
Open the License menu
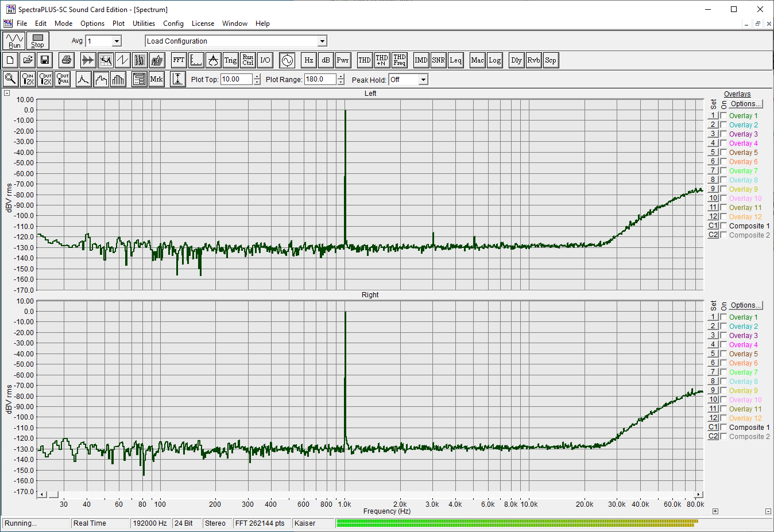[203, 24]
